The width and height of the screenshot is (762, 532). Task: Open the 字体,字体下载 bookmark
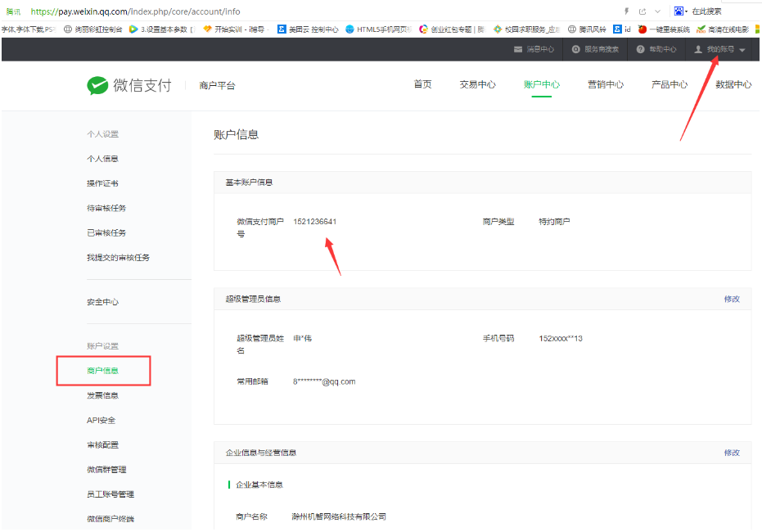[28, 29]
